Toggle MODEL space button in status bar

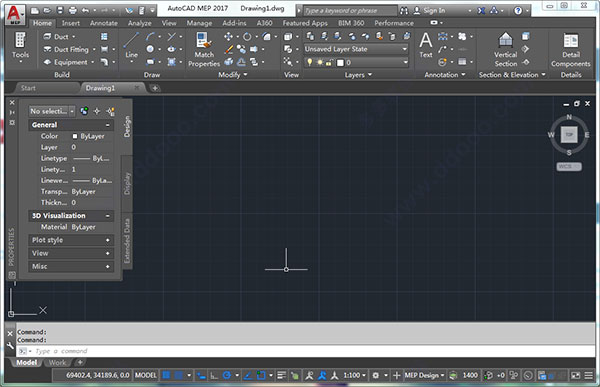point(145,375)
